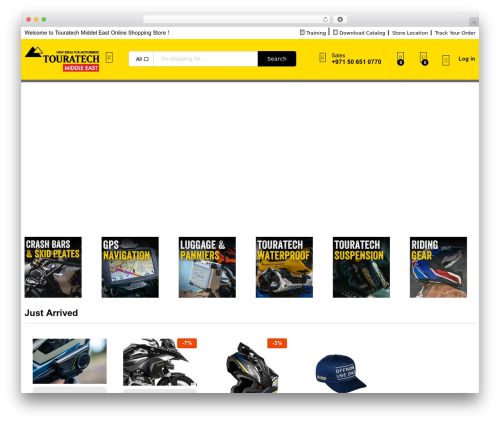Click the browser address bar
The height and width of the screenshot is (423, 500).
(237, 20)
